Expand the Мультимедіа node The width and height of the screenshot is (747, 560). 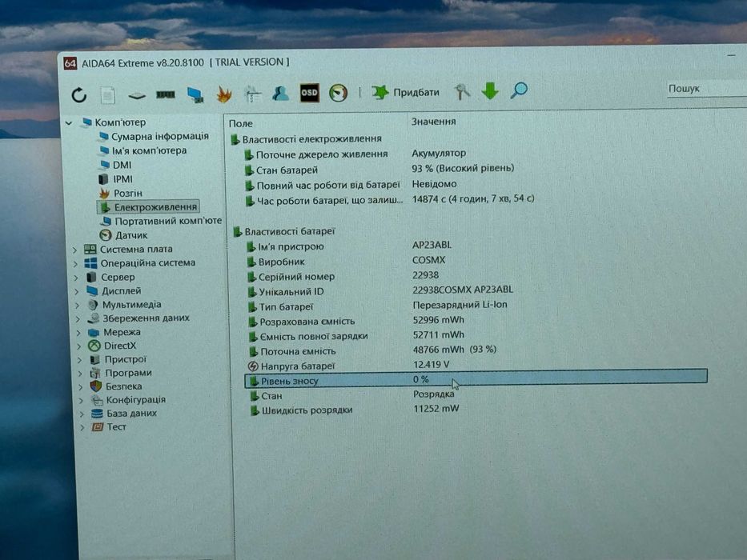77,306
